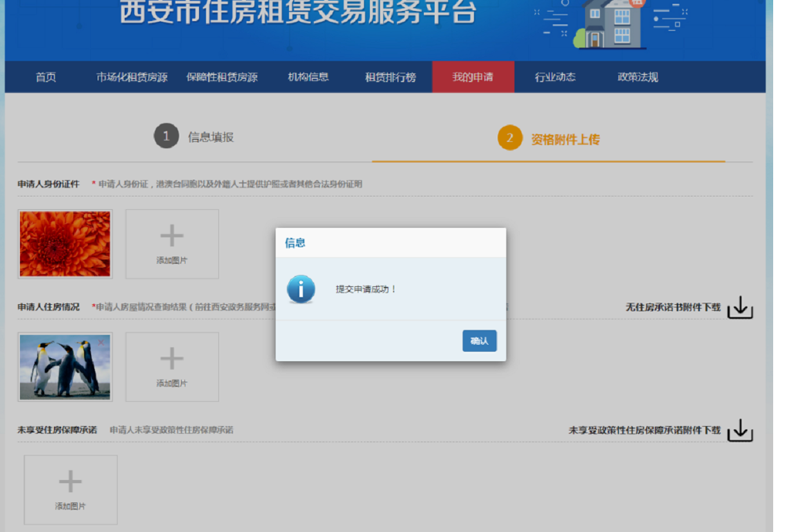Open the 保障性租赁房源 menu item
This screenshot has width=786, height=532.
pyautogui.click(x=222, y=78)
